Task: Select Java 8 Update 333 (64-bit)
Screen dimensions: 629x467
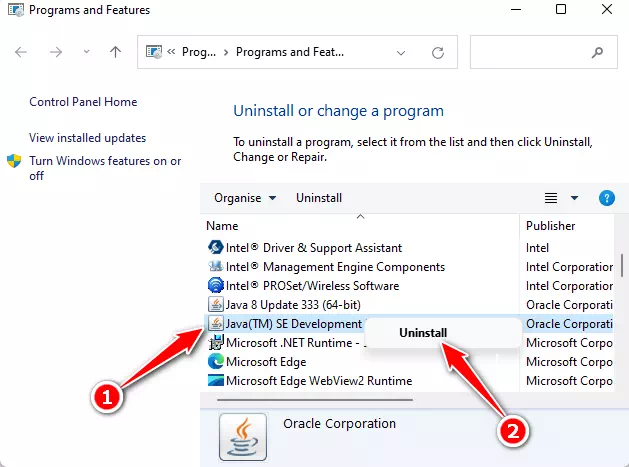Action: pos(293,305)
